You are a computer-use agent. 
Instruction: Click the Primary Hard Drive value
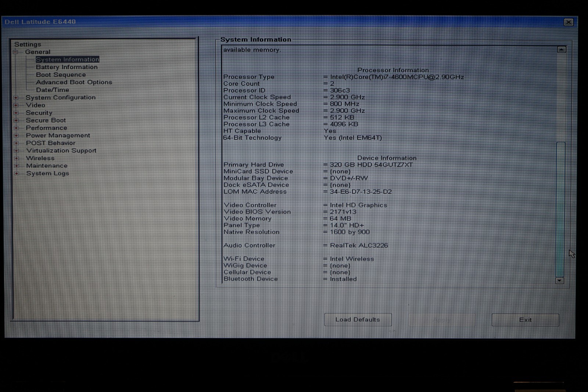tap(371, 165)
